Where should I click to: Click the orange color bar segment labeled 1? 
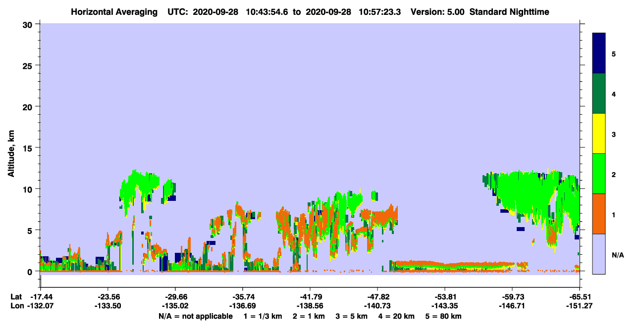coord(599,214)
